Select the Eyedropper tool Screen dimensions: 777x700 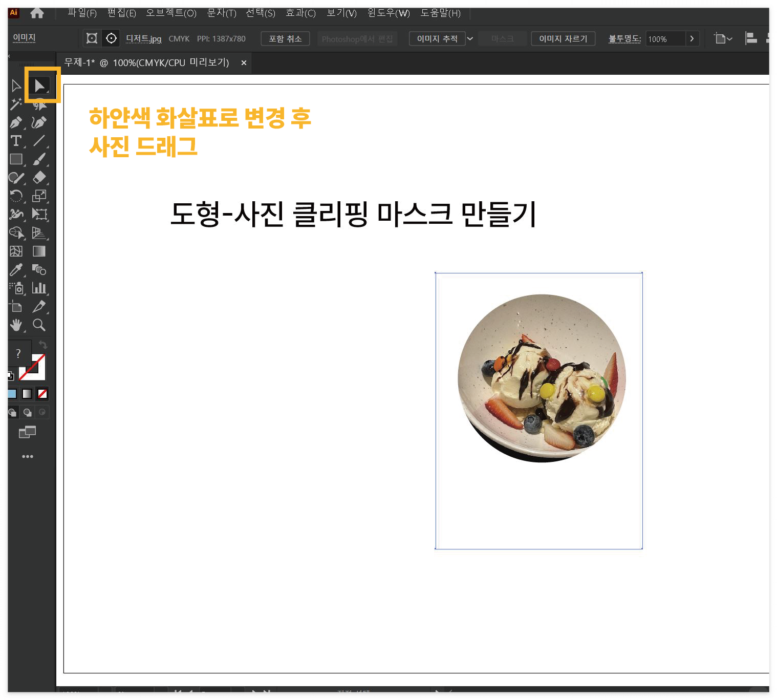click(16, 270)
